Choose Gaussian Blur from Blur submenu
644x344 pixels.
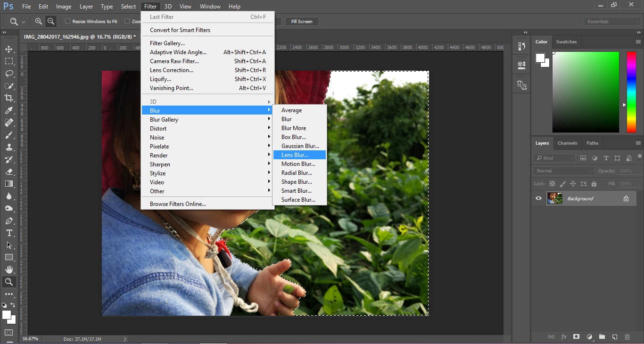tap(300, 146)
